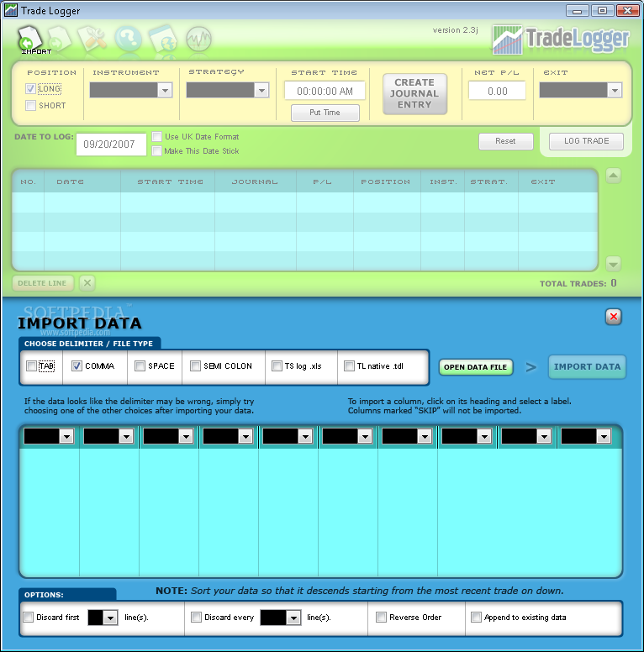Click the Start Time field

(325, 91)
